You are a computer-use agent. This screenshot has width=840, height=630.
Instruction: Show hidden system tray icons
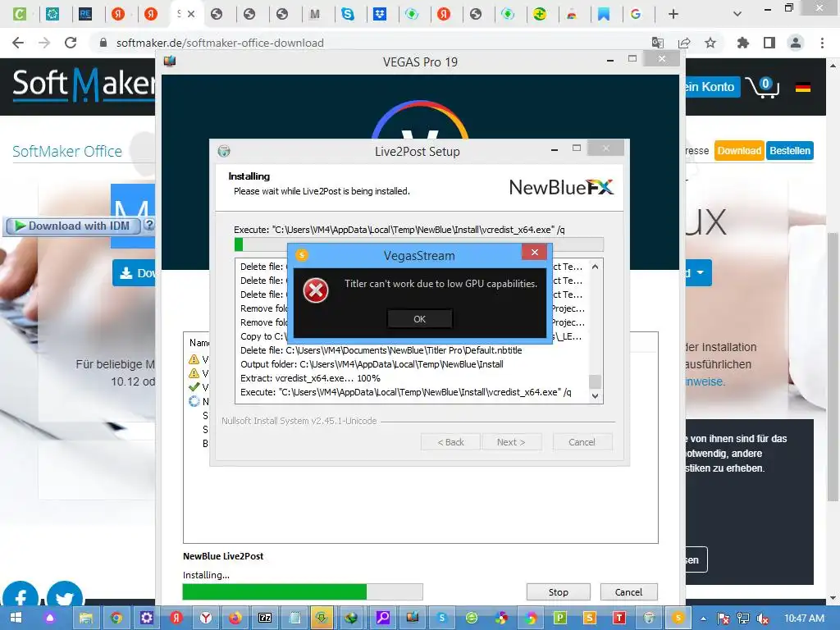(x=703, y=619)
